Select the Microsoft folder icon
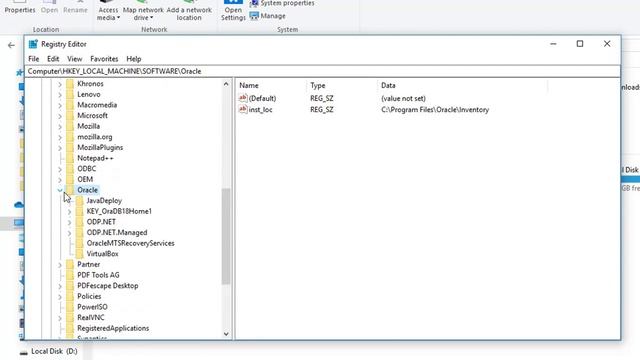This screenshot has height=360, width=640. pyautogui.click(x=70, y=116)
